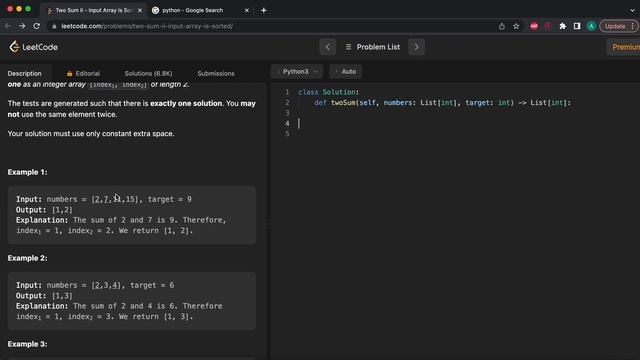This screenshot has height=360, width=640.
Task: Click the 'class Solution:' code line
Action: click(x=329, y=92)
